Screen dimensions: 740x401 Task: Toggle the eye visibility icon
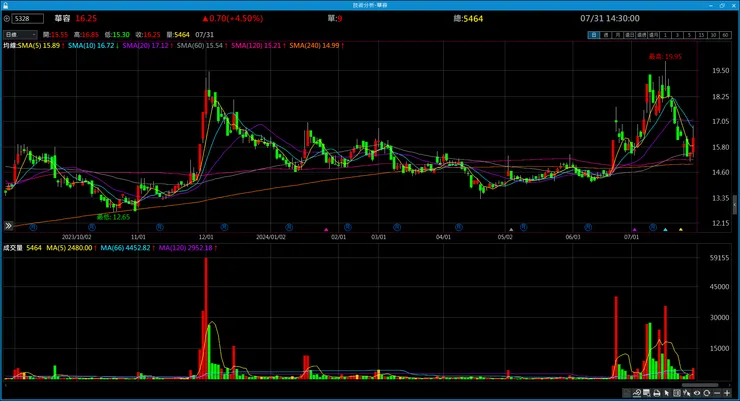click(697, 393)
